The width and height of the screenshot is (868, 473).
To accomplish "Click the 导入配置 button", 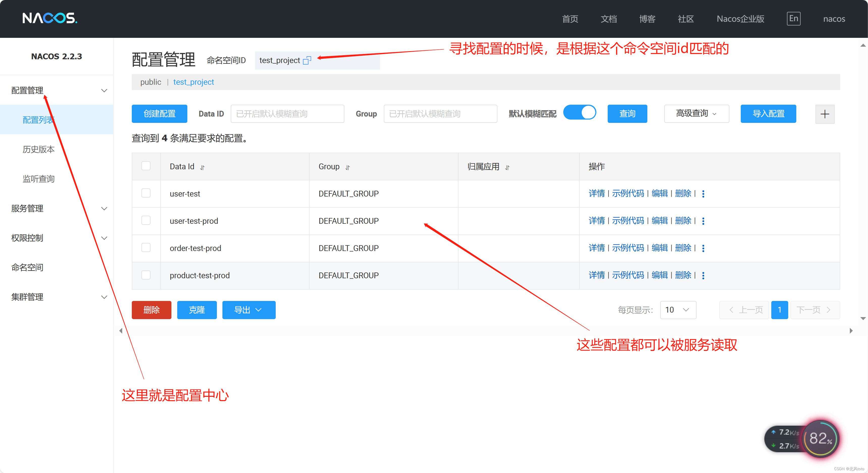I will click(x=768, y=114).
